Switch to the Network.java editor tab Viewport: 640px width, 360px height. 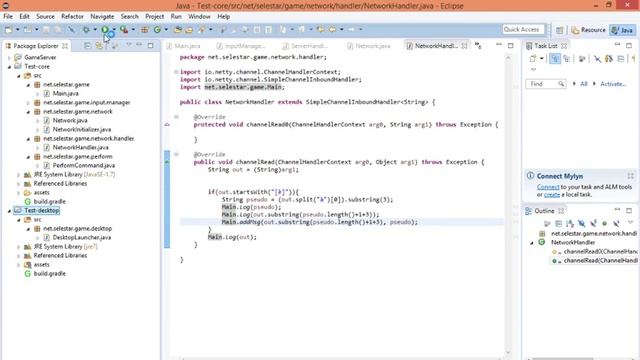[x=369, y=46]
